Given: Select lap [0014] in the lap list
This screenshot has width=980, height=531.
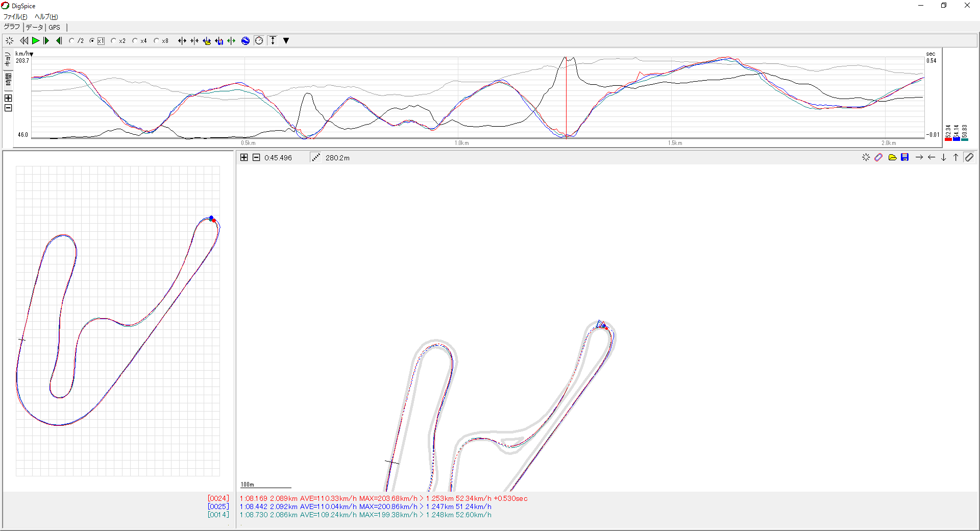Looking at the screenshot, I should pyautogui.click(x=218, y=515).
